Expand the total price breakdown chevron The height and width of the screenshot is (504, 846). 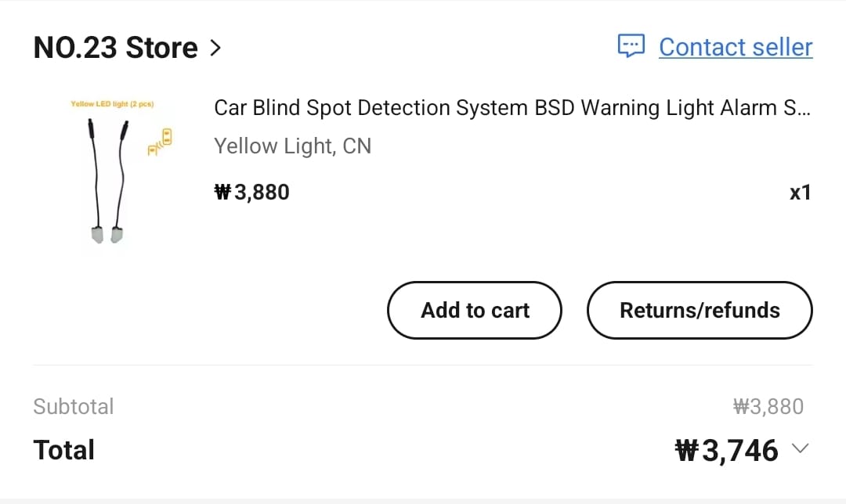(x=800, y=448)
